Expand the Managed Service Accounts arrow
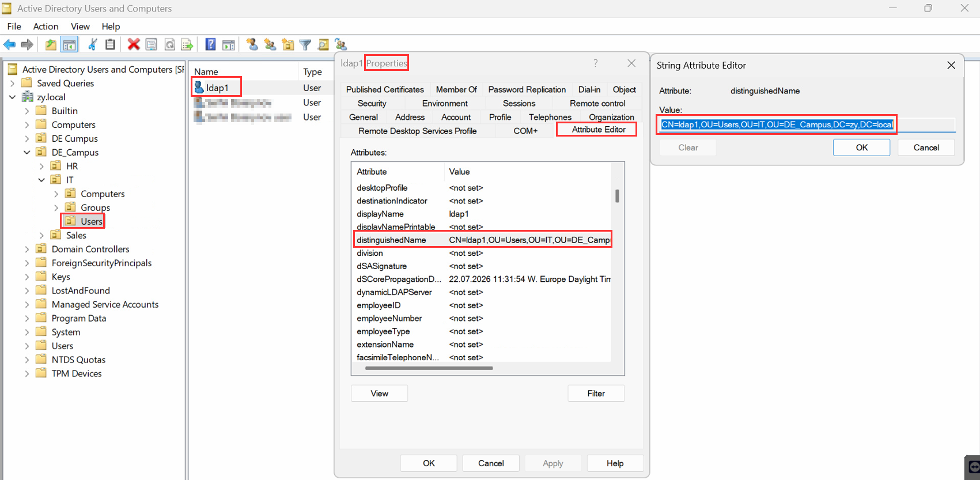The width and height of the screenshot is (980, 480). 27,304
